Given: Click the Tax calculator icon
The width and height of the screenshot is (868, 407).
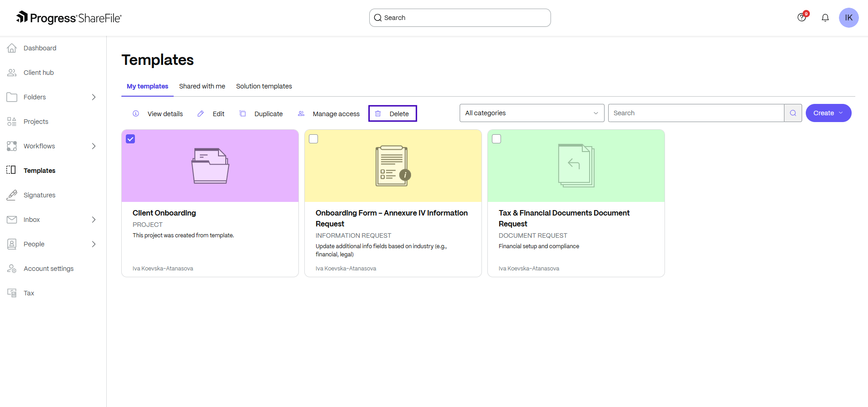Looking at the screenshot, I should tap(12, 293).
